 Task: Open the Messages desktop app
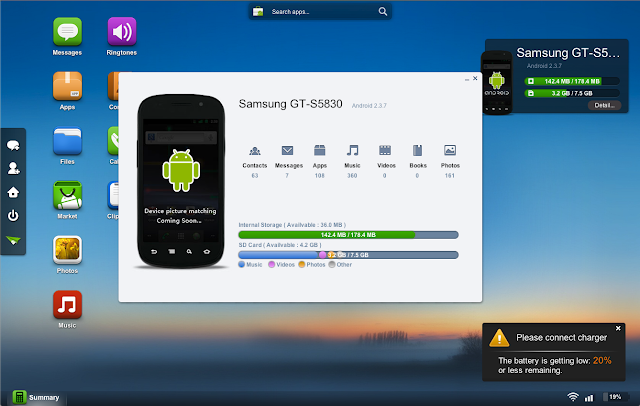(x=67, y=31)
